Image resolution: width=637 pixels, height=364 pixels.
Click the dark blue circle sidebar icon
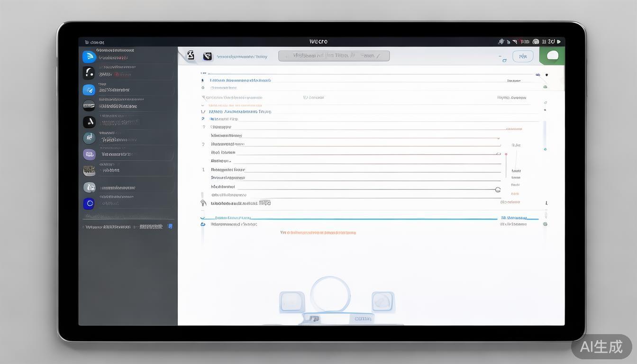[89, 204]
